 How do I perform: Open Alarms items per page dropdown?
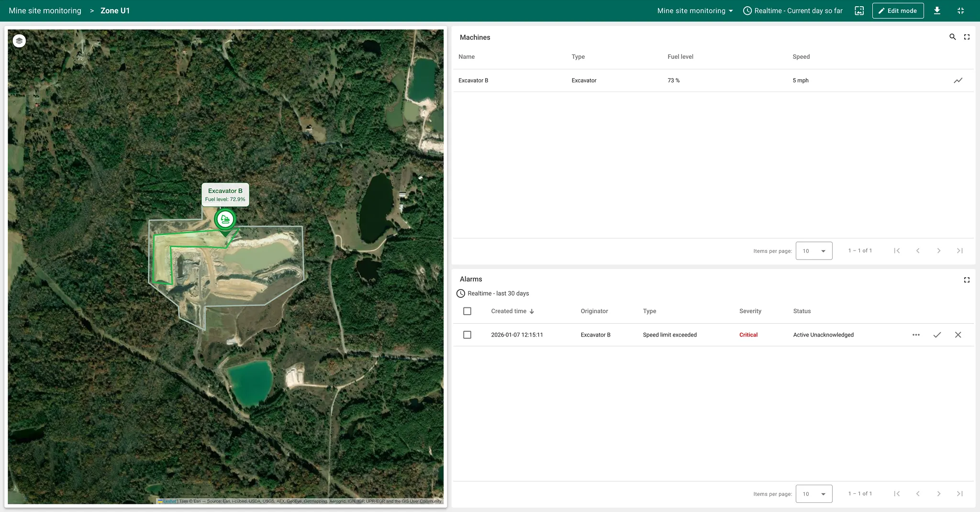tap(813, 494)
